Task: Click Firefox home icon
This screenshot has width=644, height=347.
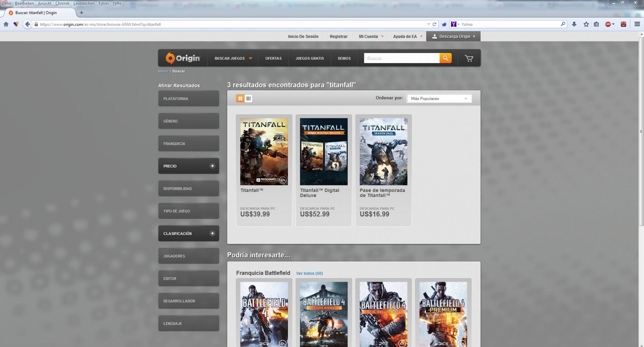Action: tap(6, 24)
